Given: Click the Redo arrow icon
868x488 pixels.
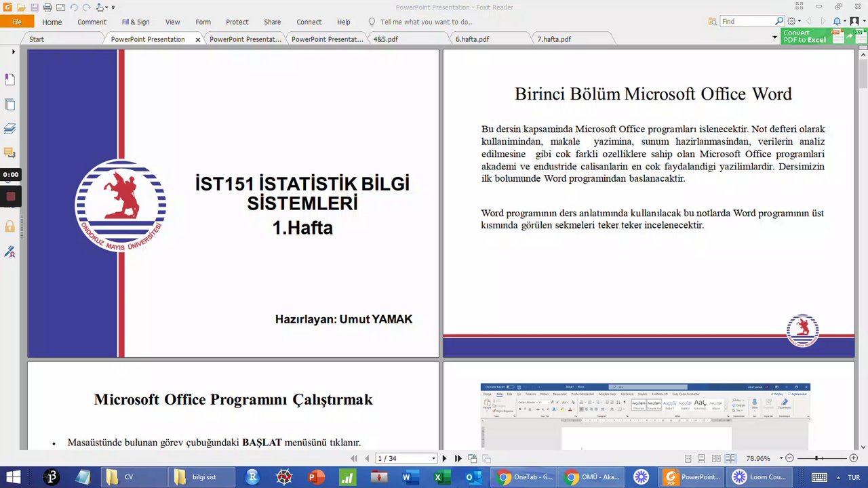Looking at the screenshot, I should tap(86, 7).
